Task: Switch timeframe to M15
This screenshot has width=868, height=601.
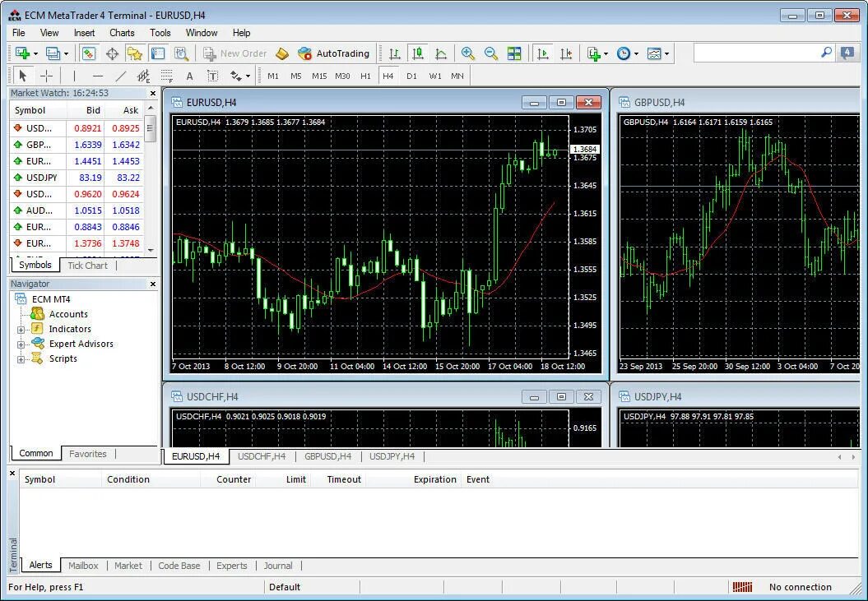Action: tap(319, 76)
